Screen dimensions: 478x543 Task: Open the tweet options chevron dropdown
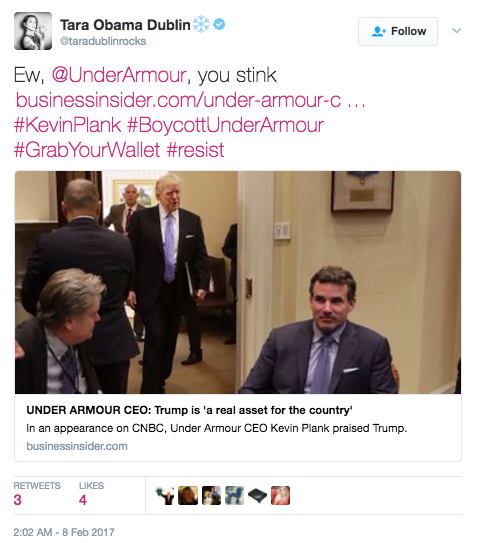[x=457, y=31]
